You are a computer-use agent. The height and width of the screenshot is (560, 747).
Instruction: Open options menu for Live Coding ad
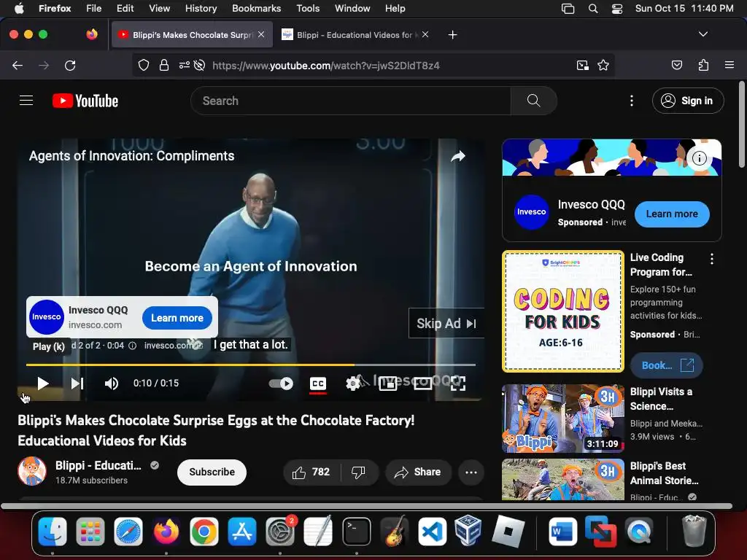pyautogui.click(x=712, y=259)
